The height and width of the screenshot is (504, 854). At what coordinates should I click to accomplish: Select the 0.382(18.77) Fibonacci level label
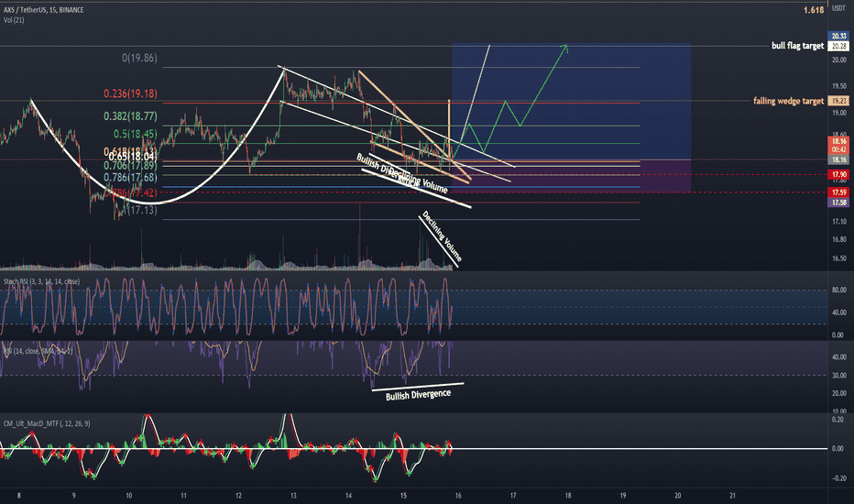tap(131, 116)
